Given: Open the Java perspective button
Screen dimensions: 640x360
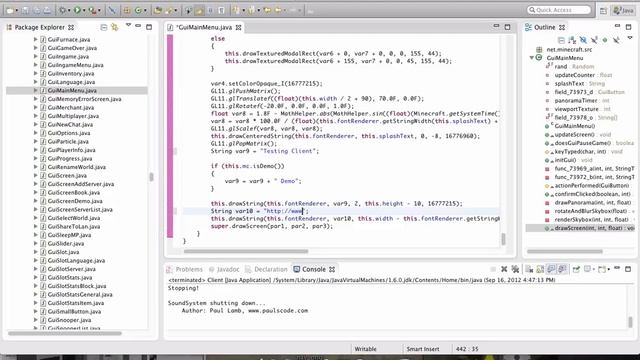Looking at the screenshot, I should click(x=623, y=11).
